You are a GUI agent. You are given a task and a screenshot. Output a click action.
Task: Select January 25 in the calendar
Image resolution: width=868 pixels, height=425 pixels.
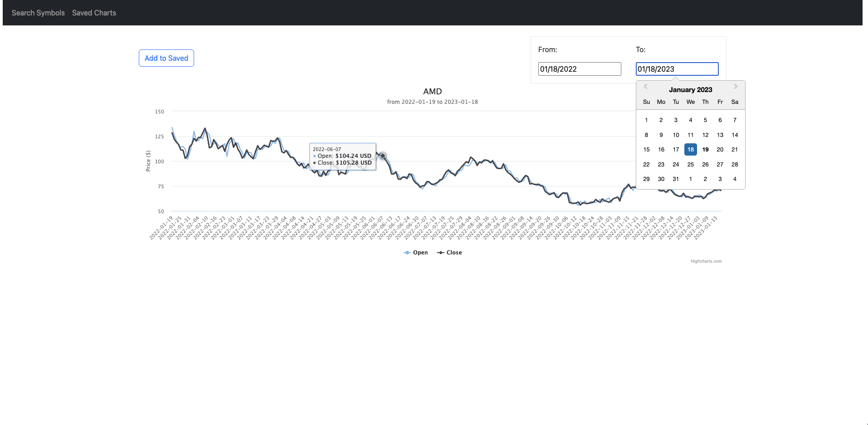(x=690, y=164)
